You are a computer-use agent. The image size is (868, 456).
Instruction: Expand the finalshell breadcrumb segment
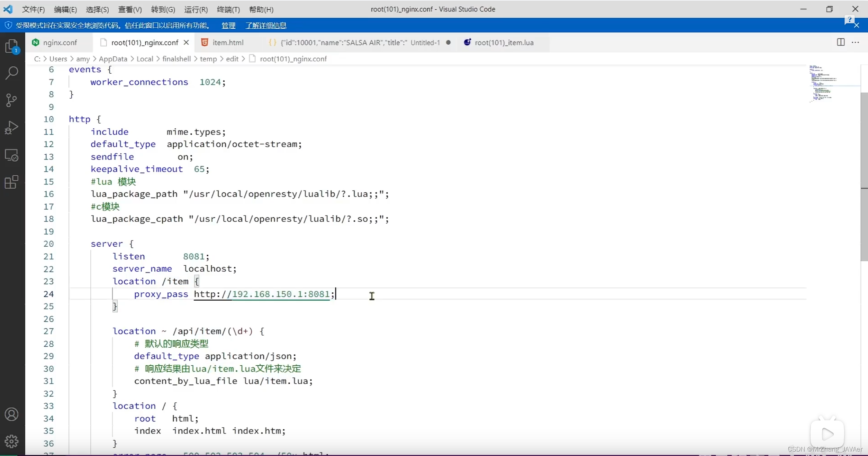177,59
